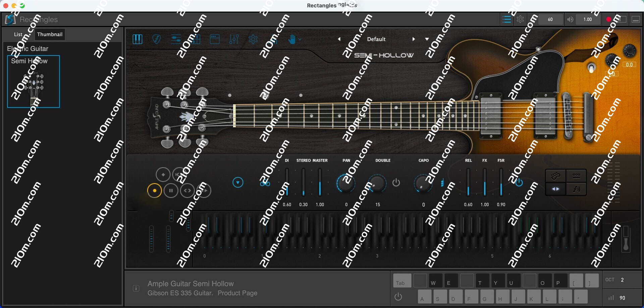
Task: Select the pick noise icon button
Action: click(x=576, y=189)
